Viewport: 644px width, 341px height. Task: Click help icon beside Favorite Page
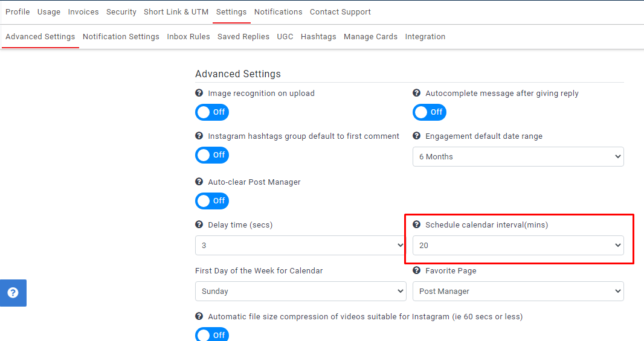(416, 271)
